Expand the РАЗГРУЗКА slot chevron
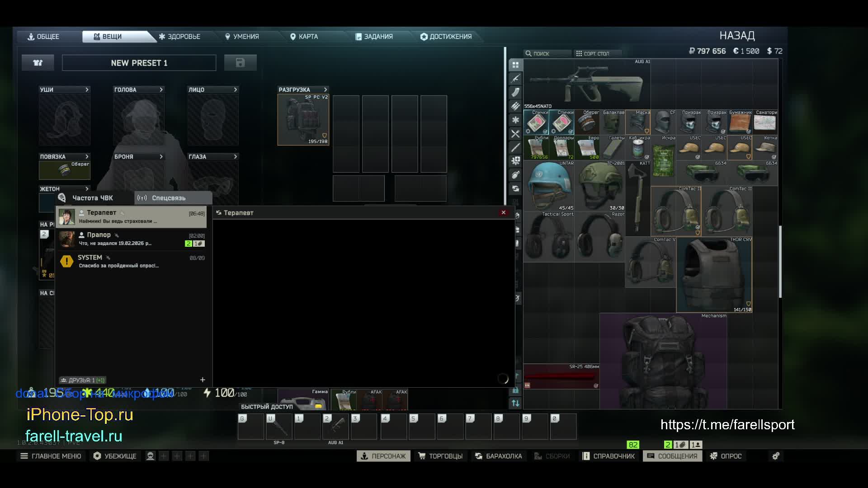 [x=325, y=89]
